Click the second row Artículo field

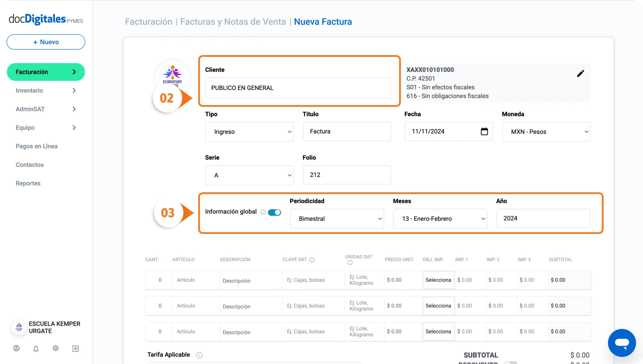196,306
